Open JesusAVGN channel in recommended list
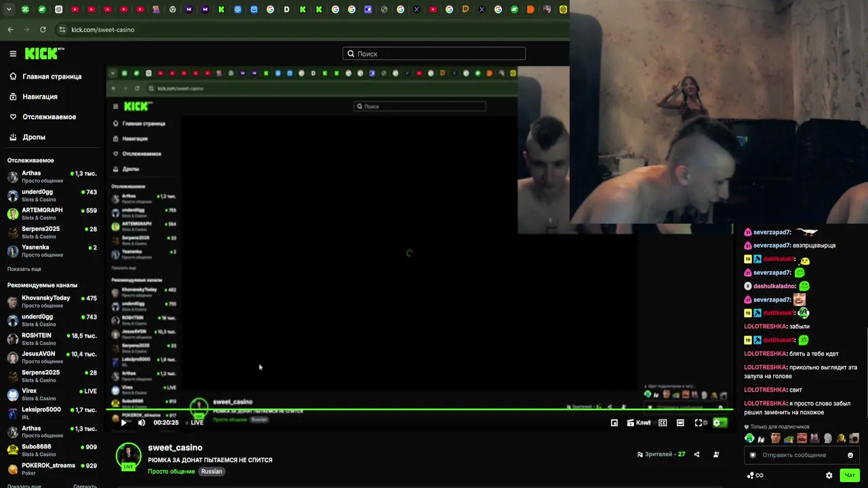Screen dimensions: 868x488 tap(52, 357)
